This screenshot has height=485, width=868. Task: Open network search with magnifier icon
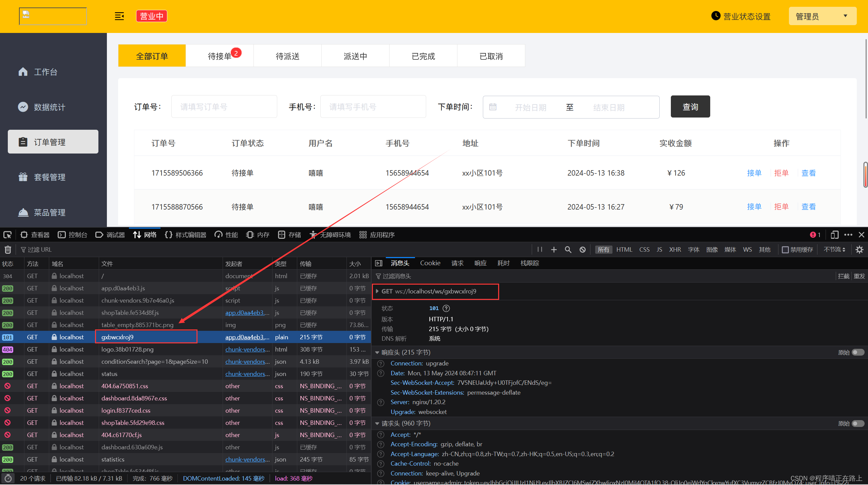(x=568, y=250)
